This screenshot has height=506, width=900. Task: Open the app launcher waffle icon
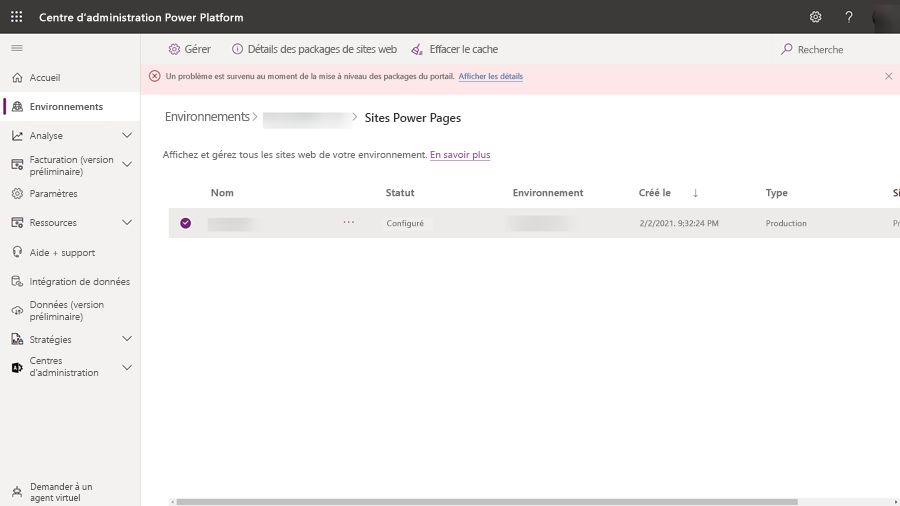pyautogui.click(x=17, y=17)
